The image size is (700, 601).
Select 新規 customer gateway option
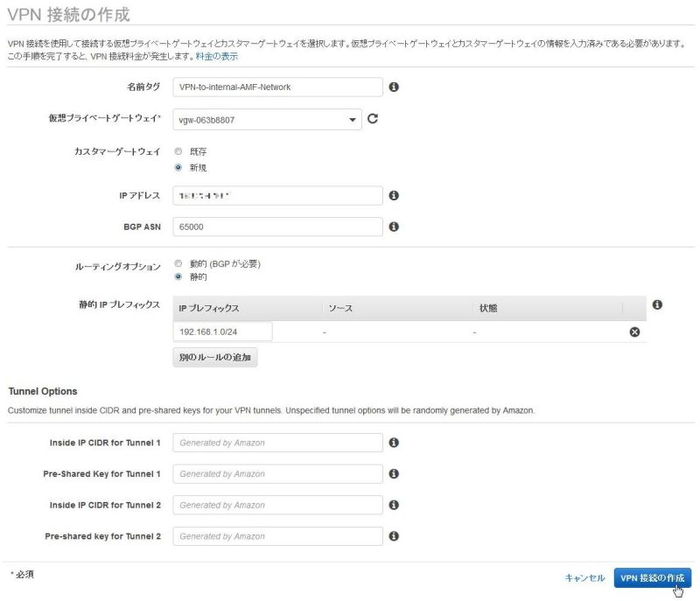(178, 167)
